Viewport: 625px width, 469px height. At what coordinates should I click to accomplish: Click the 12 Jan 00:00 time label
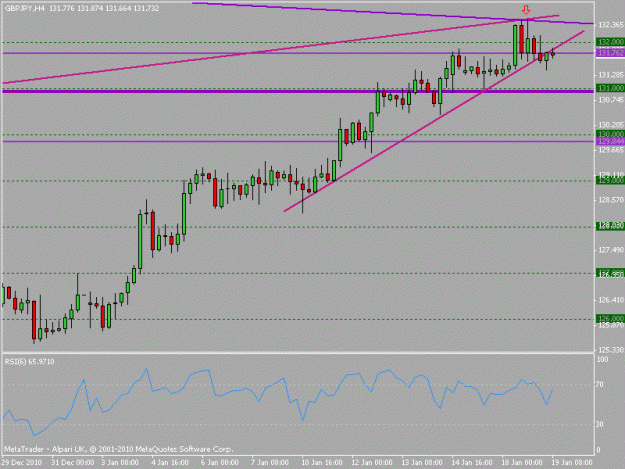coord(371,463)
